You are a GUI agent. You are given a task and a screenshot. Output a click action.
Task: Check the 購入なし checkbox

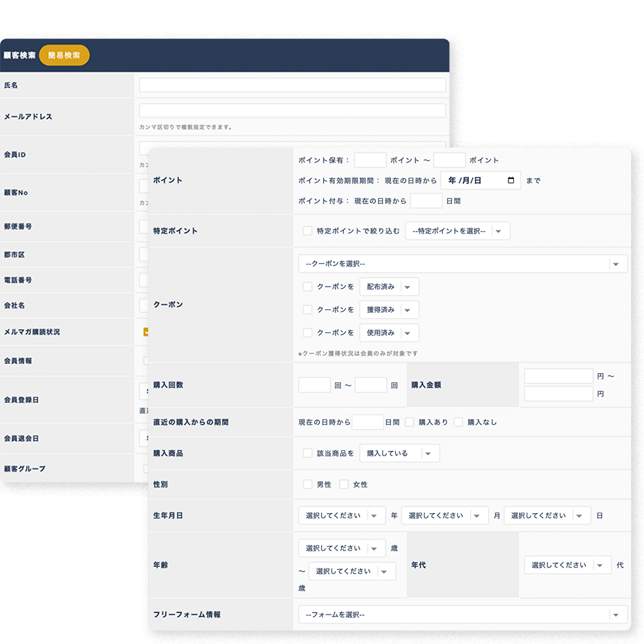[x=459, y=422]
